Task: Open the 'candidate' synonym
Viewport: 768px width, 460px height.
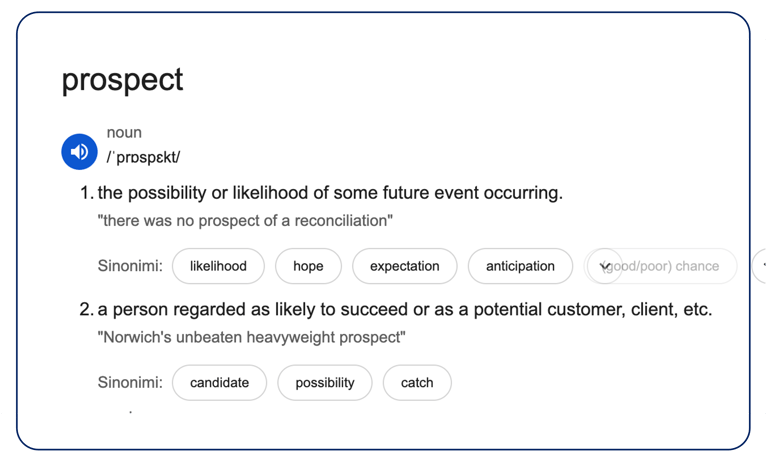Action: (x=219, y=383)
